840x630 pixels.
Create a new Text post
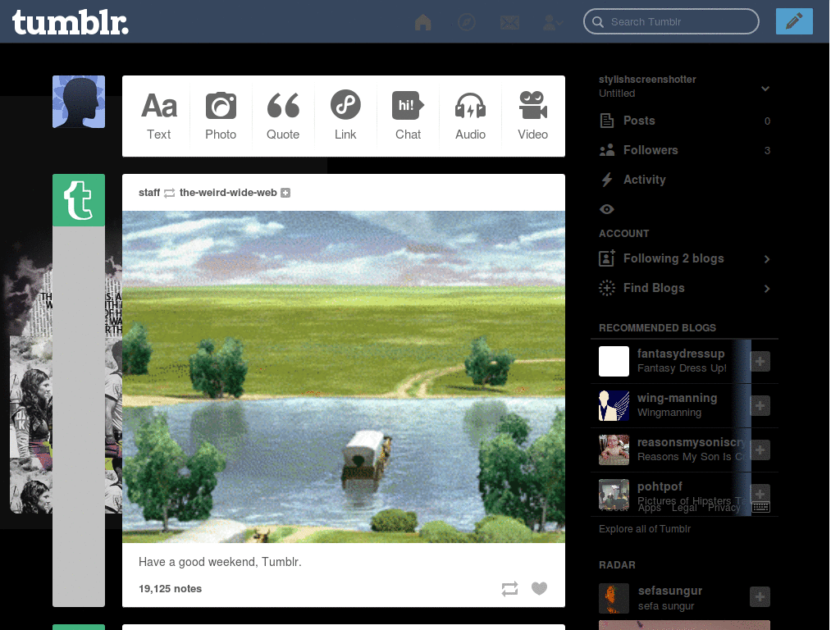coord(159,116)
